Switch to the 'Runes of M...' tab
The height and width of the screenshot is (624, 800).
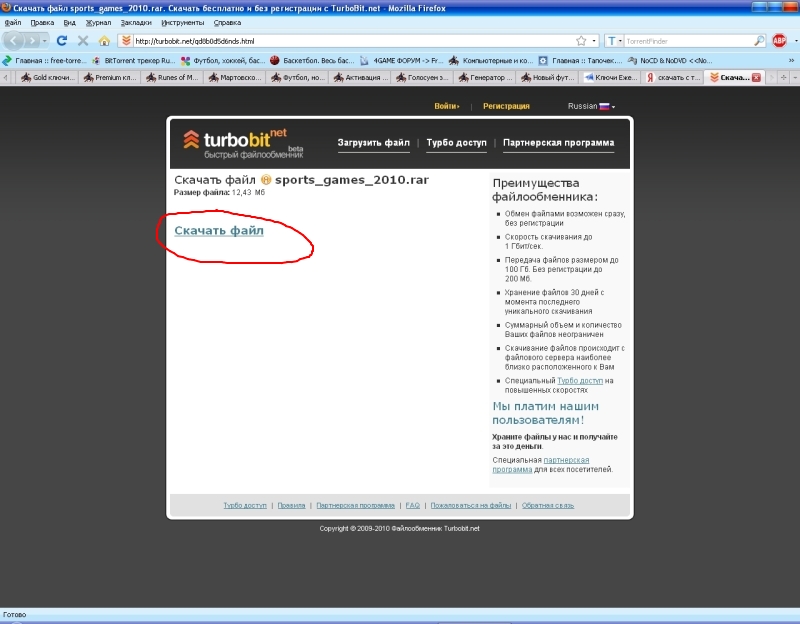[x=172, y=78]
